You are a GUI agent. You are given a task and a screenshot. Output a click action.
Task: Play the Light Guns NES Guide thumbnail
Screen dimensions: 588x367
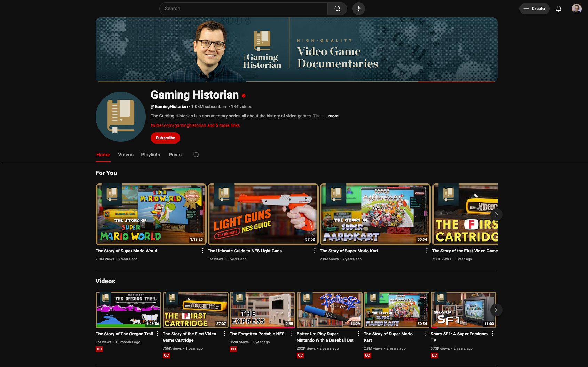[263, 214]
